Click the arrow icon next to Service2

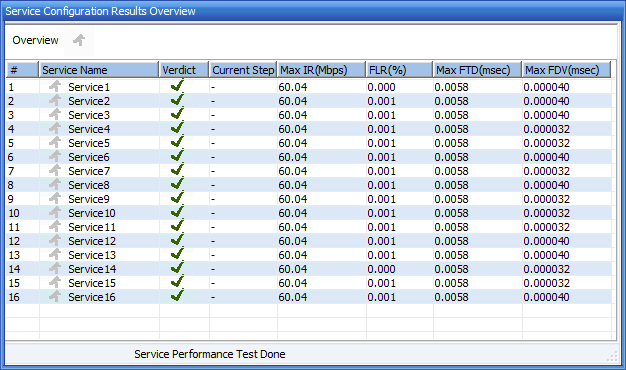pos(55,100)
